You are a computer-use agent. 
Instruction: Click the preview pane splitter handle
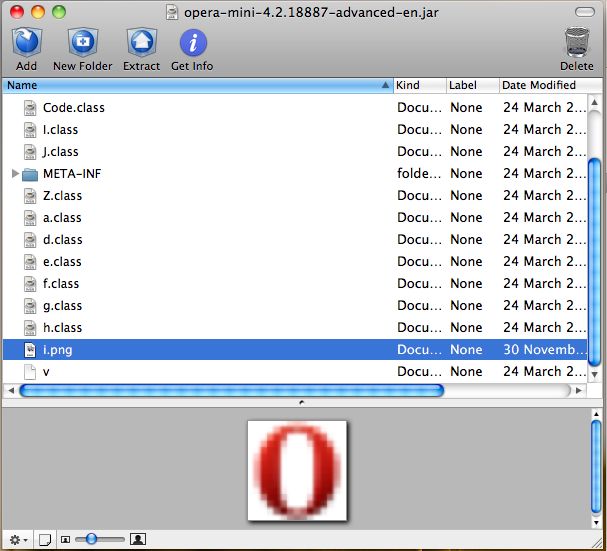tap(302, 403)
